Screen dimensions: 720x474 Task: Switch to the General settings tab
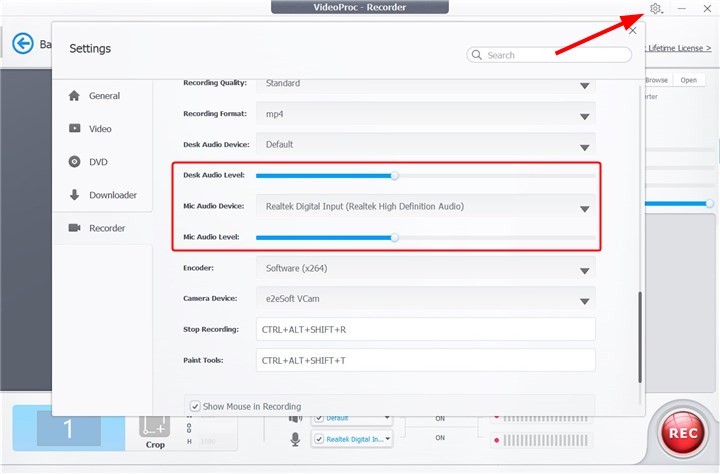[102, 96]
